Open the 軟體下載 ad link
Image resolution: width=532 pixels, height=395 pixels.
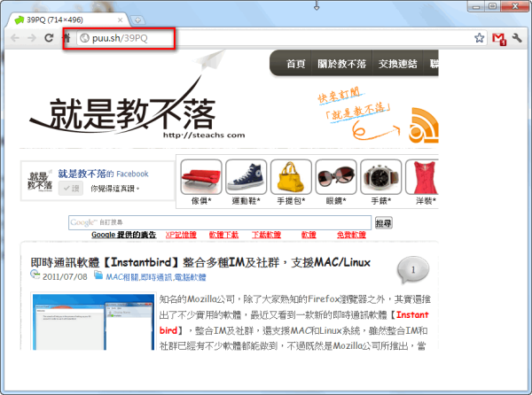(x=223, y=235)
